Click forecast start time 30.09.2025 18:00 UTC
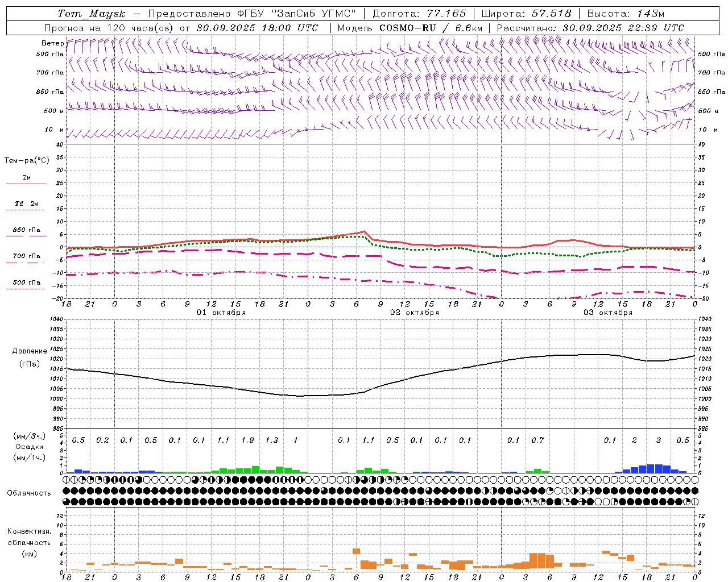The width and height of the screenshot is (728, 582). (257, 28)
